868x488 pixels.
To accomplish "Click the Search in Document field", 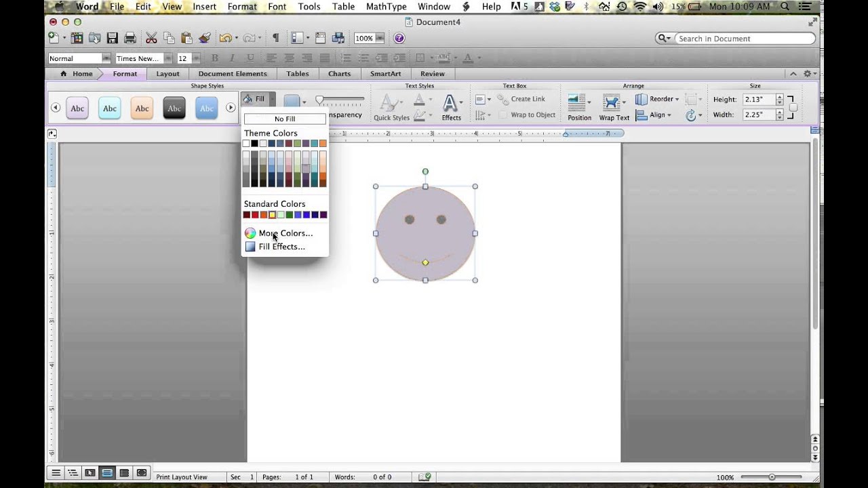I will click(x=745, y=39).
